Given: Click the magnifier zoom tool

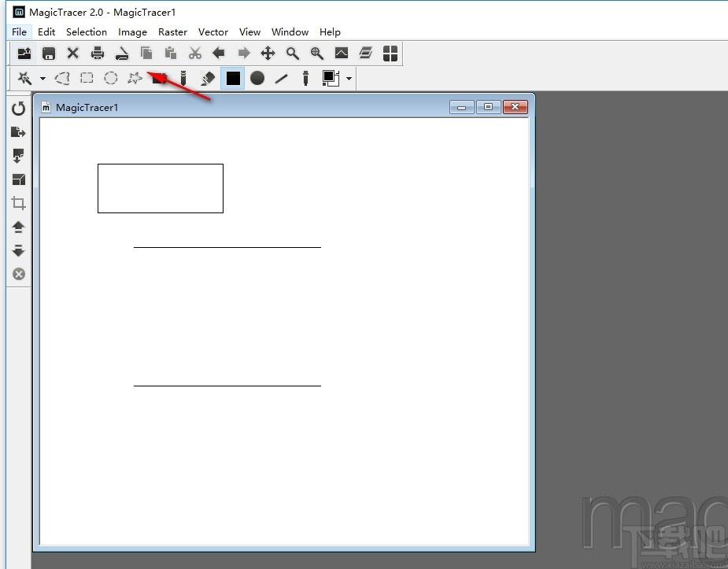Looking at the screenshot, I should 292,54.
